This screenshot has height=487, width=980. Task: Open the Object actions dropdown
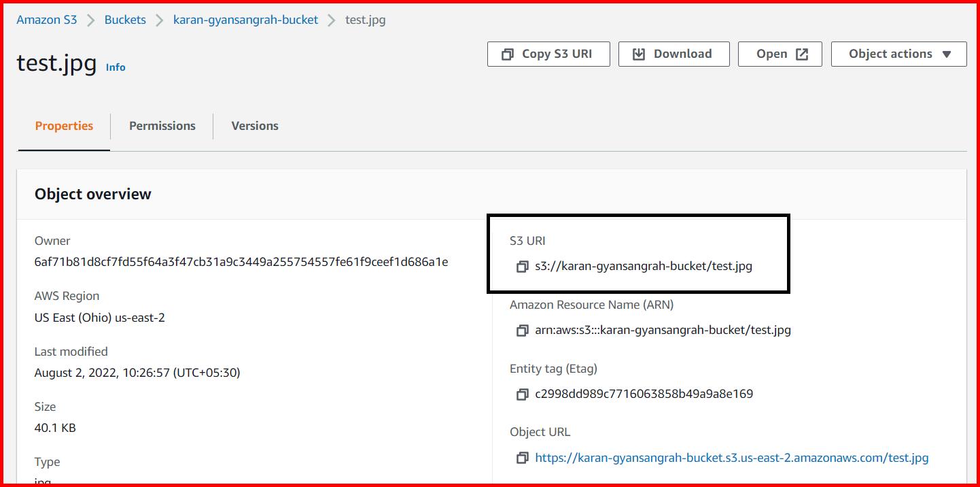point(898,54)
